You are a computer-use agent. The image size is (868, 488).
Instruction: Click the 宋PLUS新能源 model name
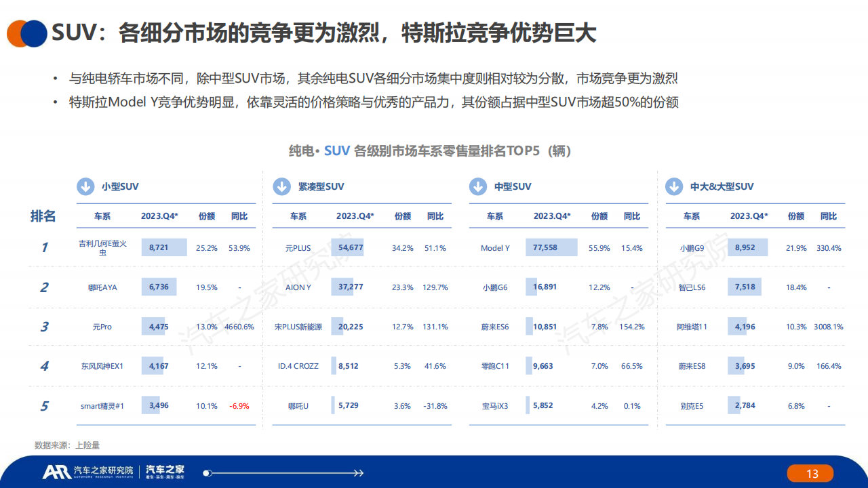[298, 327]
